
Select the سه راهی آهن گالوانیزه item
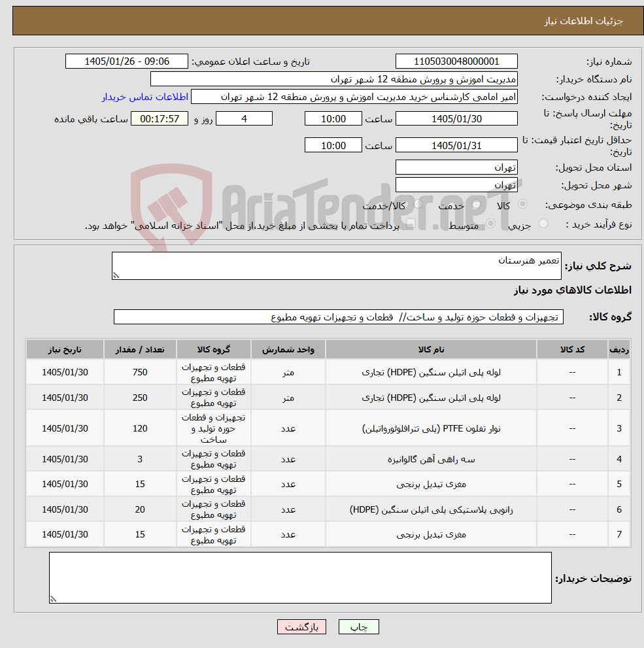[x=431, y=459]
